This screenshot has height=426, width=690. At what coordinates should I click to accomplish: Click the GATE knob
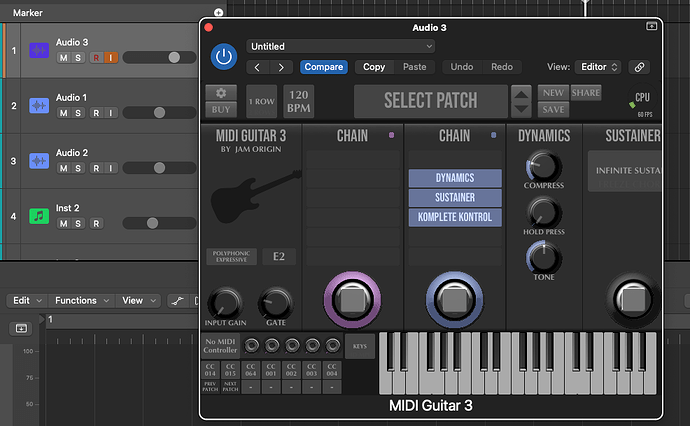(275, 304)
